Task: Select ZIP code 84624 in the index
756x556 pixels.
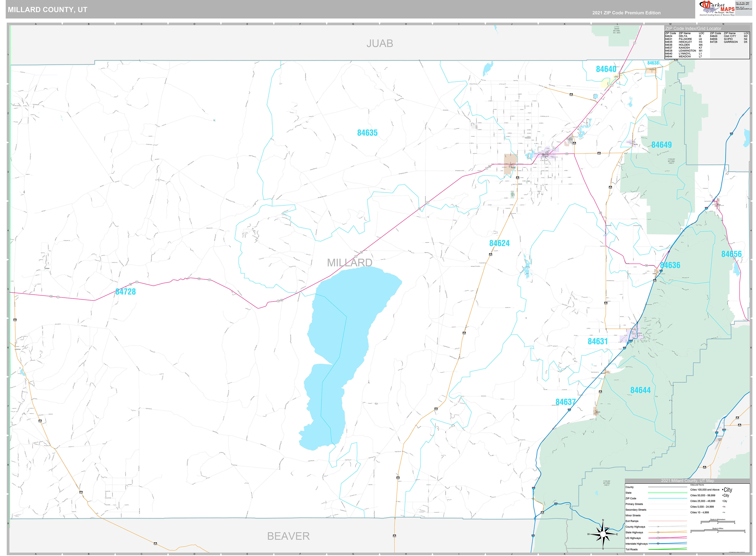Action: click(669, 36)
